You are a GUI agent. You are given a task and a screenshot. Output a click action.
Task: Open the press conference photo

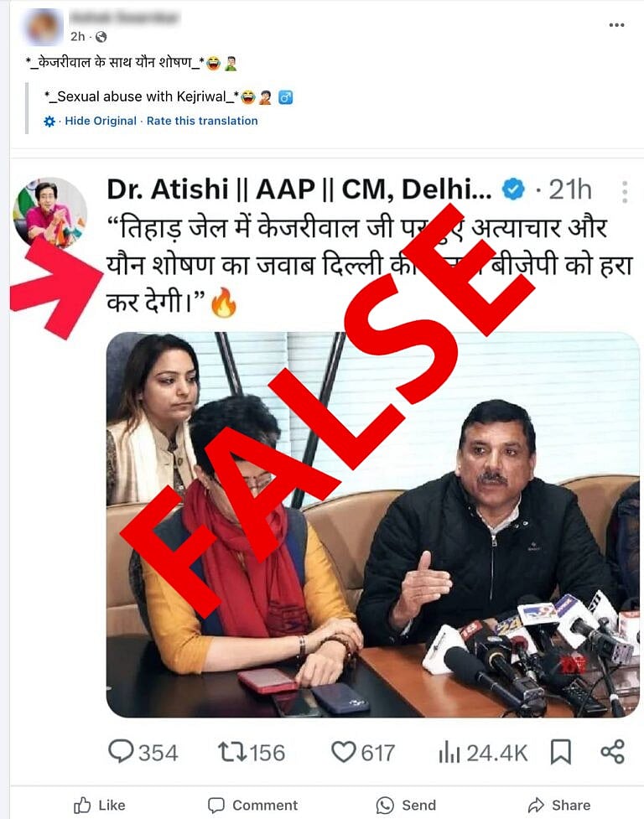pos(373,525)
